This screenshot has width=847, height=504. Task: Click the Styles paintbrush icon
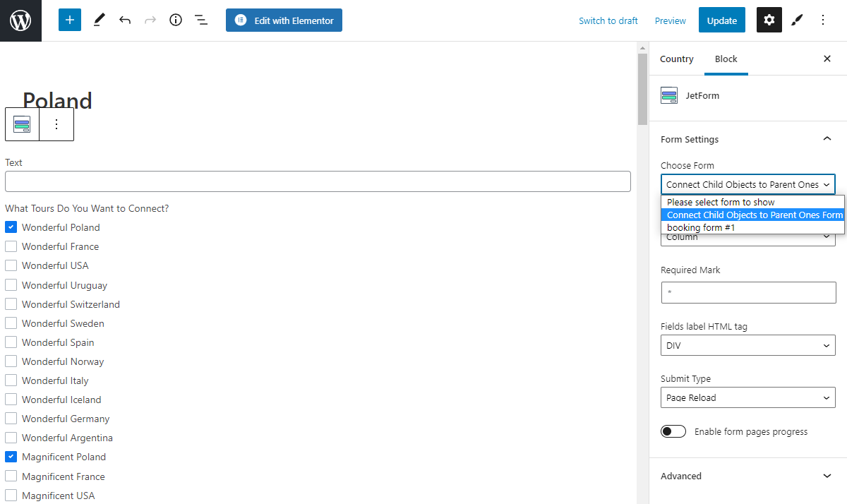point(797,20)
